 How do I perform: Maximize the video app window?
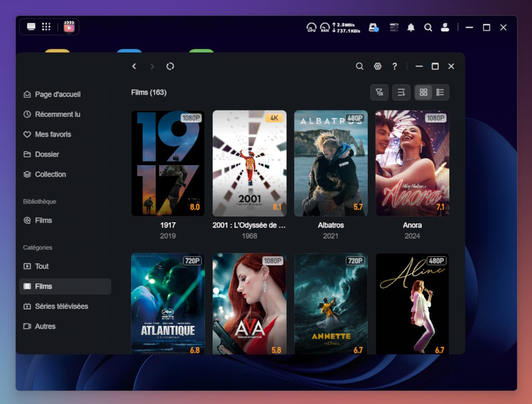(x=435, y=66)
